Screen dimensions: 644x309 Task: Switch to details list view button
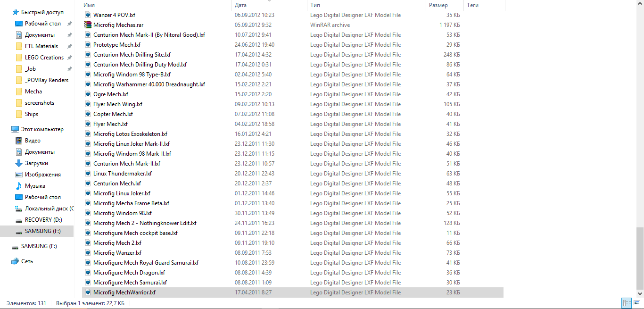tap(627, 303)
